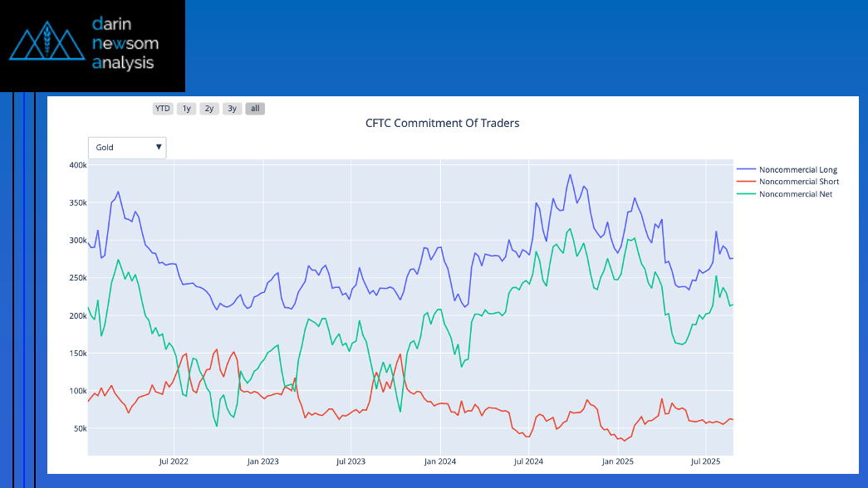Set the time range to 2y
This screenshot has height=488, width=868.
tap(209, 108)
